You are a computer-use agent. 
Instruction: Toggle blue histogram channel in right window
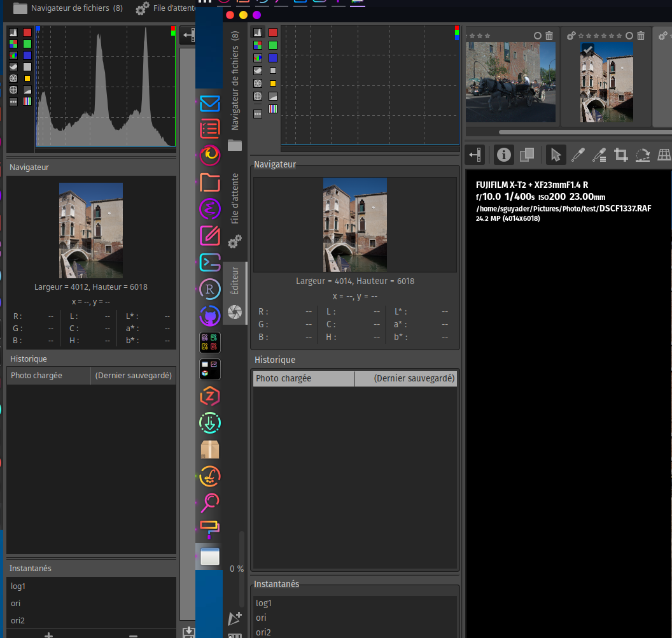273,58
